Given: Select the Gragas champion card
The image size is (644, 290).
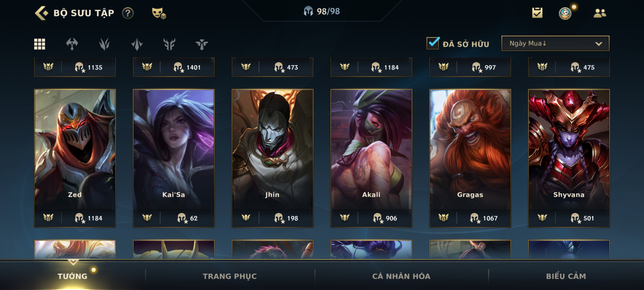Looking at the screenshot, I should pos(470,158).
